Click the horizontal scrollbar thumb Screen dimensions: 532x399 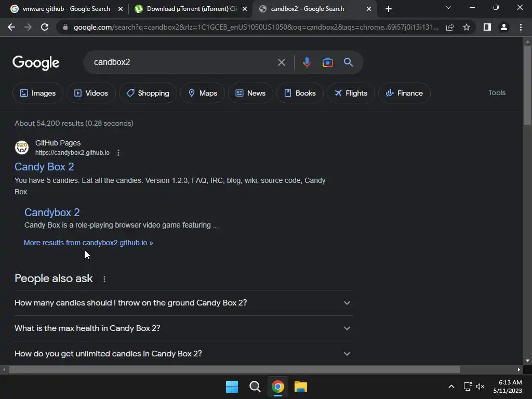234,369
